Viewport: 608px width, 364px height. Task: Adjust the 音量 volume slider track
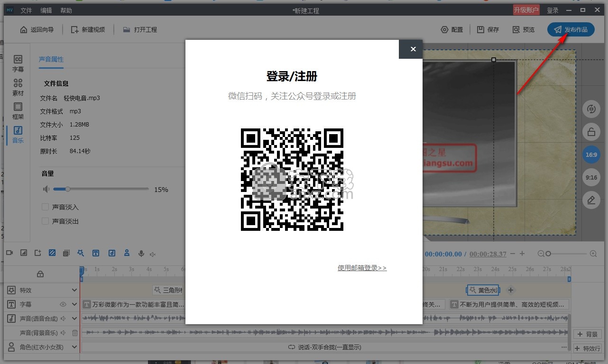pyautogui.click(x=101, y=189)
